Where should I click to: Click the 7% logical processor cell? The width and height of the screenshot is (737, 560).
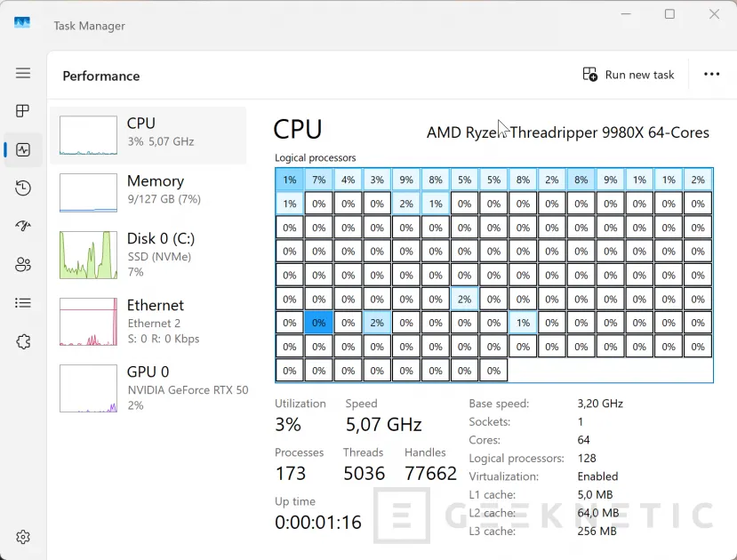318,180
